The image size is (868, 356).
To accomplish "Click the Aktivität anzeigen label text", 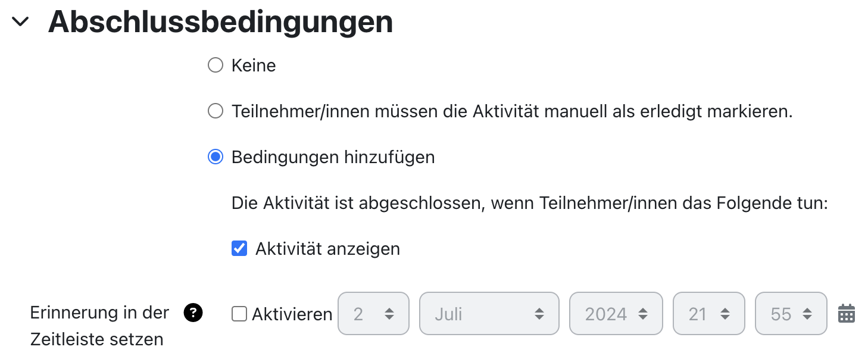I will [x=327, y=248].
